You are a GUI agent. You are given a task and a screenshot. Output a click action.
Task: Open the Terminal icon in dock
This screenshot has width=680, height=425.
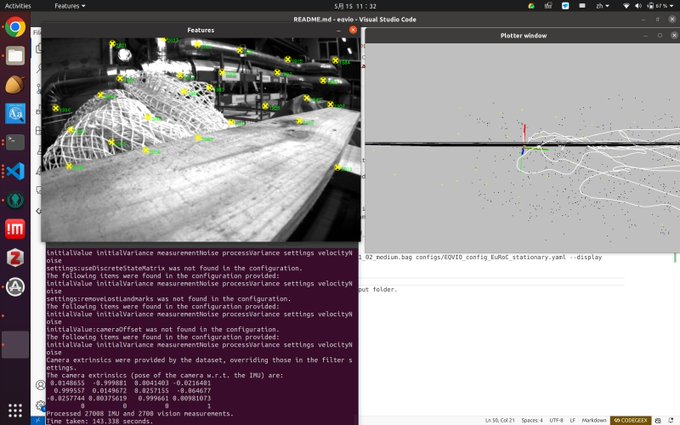click(x=15, y=141)
